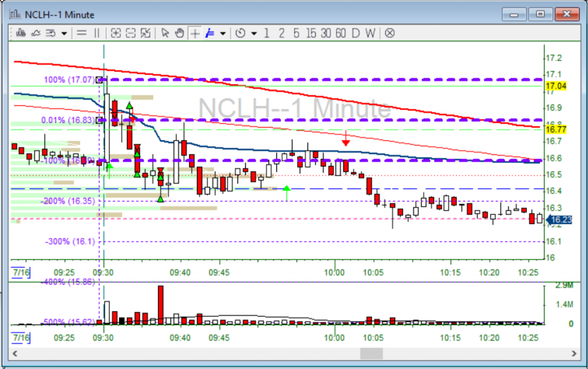This screenshot has width=588, height=369.
Task: Select the arrow pointer tool
Action: point(165,33)
